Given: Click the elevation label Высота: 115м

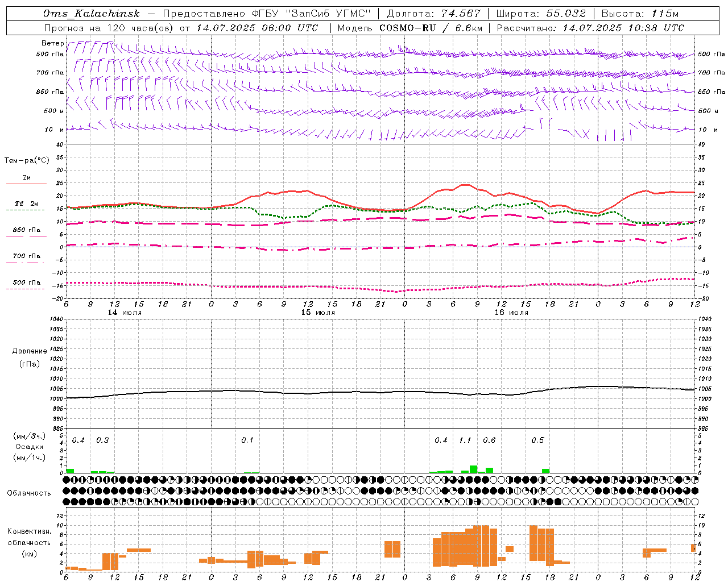Looking at the screenshot, I should click(x=640, y=14).
